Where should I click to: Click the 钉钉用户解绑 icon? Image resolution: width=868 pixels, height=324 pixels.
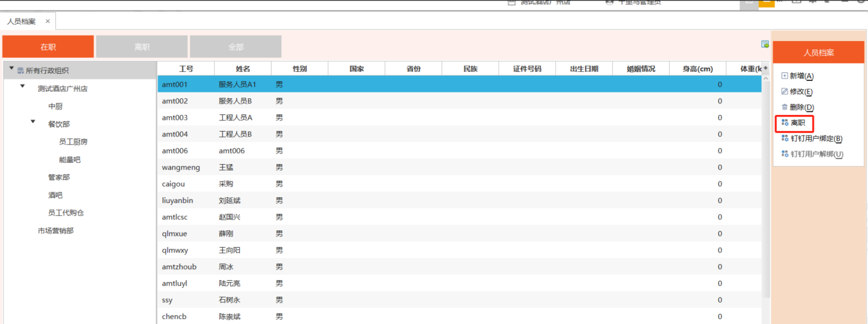[x=785, y=154]
